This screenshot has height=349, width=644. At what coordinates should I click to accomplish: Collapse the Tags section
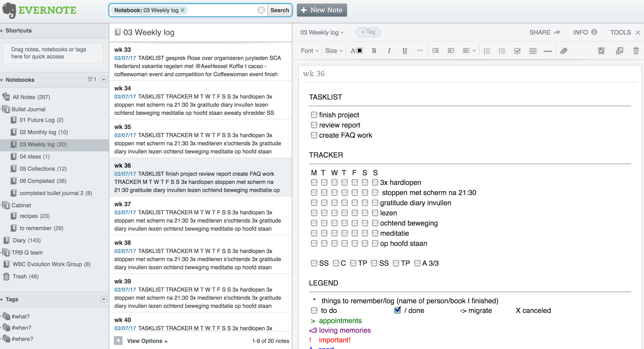click(2, 299)
